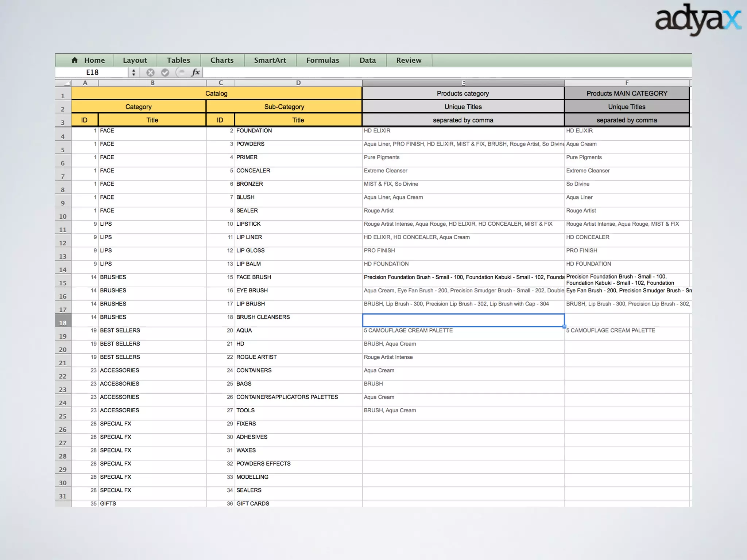Viewport: 747px width, 560px height.
Task: Select row 18 header
Action: 63,321
